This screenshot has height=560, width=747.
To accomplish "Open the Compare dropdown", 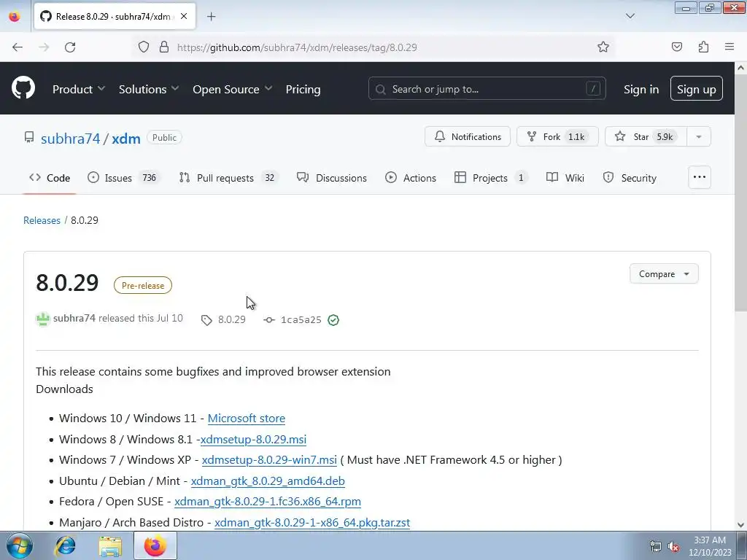I will point(664,274).
